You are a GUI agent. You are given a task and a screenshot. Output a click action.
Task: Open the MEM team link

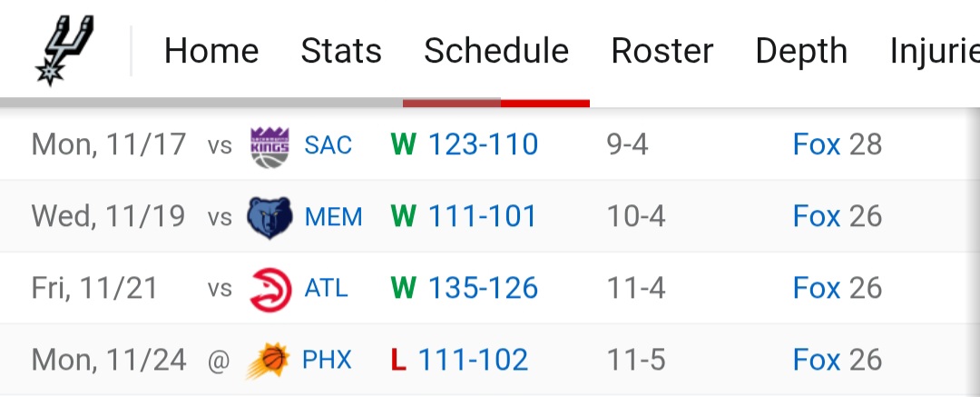click(x=333, y=217)
